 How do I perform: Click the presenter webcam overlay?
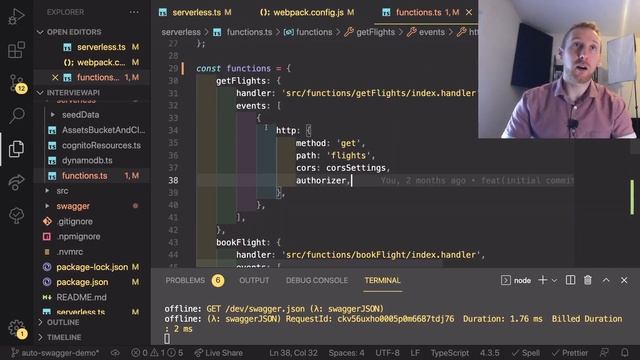[x=559, y=69]
